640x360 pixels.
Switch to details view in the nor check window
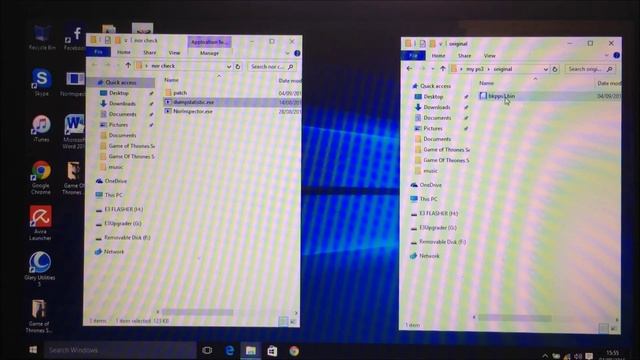[283, 322]
